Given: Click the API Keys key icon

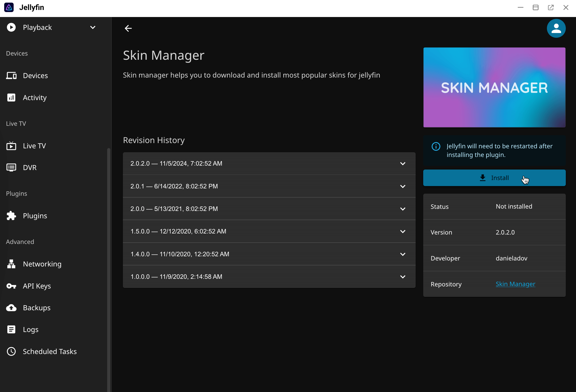Looking at the screenshot, I should [x=11, y=286].
